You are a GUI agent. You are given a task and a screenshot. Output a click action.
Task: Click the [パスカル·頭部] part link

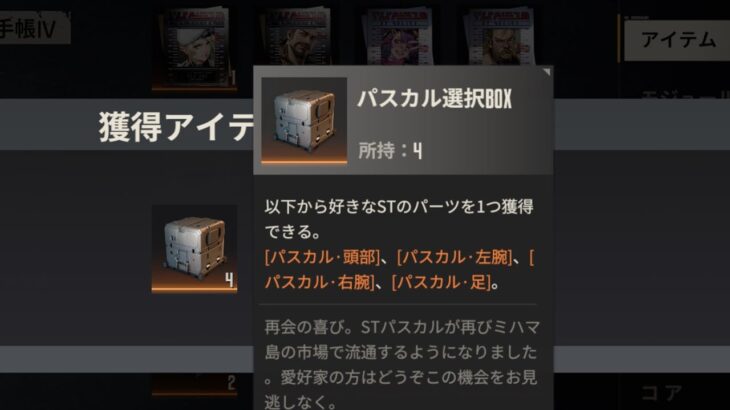[322, 257]
